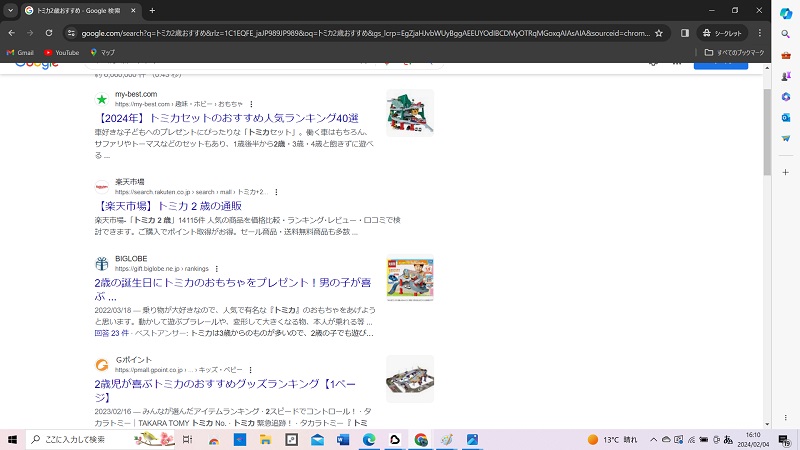Click the BIGLOBE result toy thumbnail
The height and width of the screenshot is (450, 800).
click(x=410, y=278)
